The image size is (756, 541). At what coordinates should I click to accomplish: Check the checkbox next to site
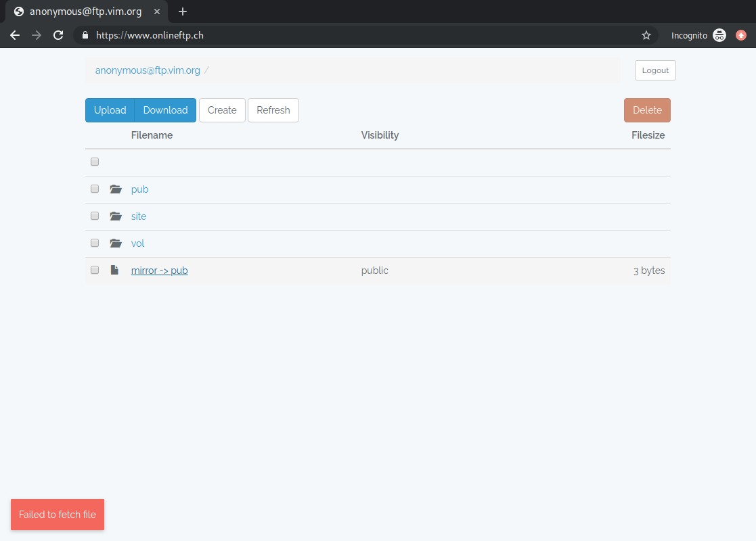94,216
